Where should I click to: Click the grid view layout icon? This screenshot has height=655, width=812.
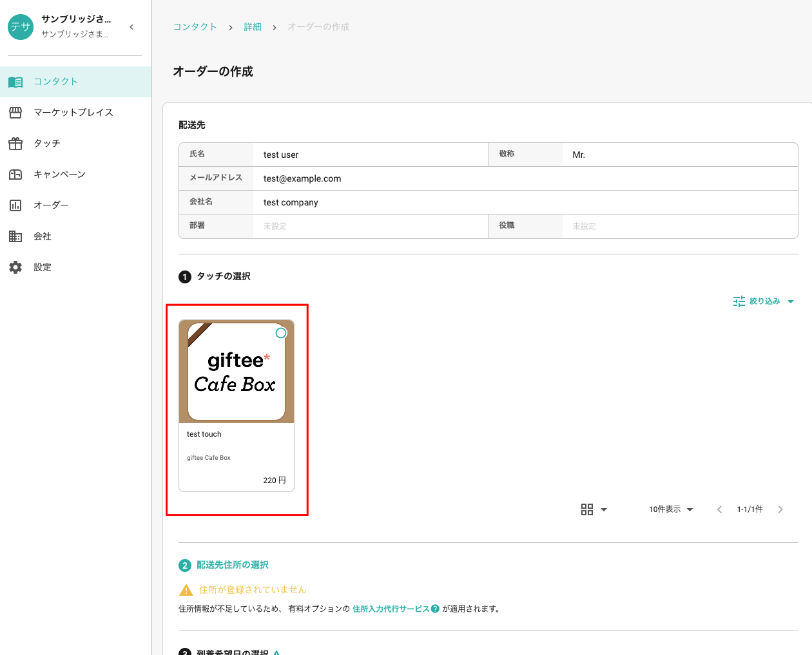[x=587, y=509]
